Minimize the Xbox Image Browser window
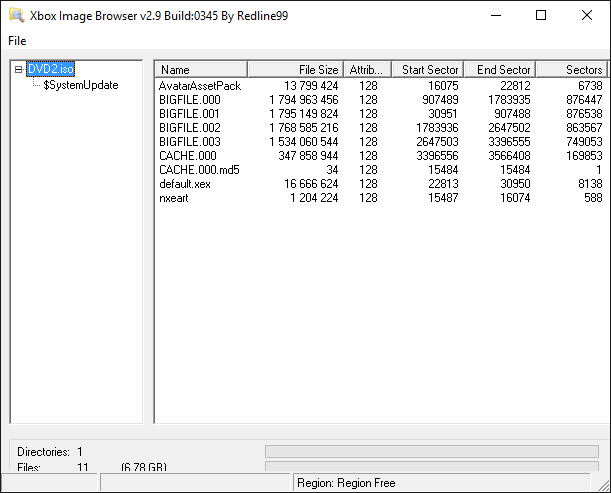Screen dimensions: 611x493 496,15
